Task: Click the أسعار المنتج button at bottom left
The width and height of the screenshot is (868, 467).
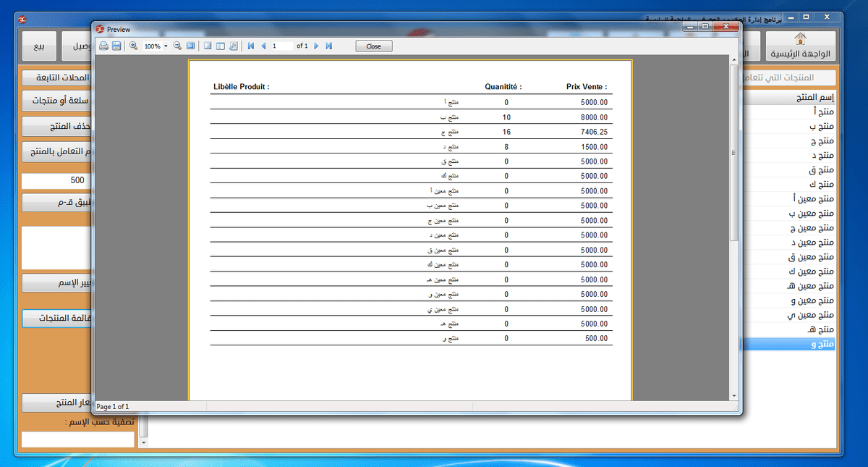Action: click(56, 402)
